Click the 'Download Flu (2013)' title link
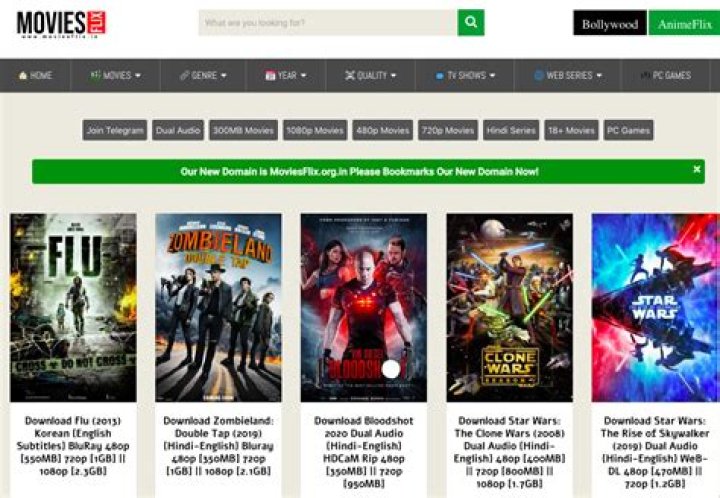 (73, 446)
